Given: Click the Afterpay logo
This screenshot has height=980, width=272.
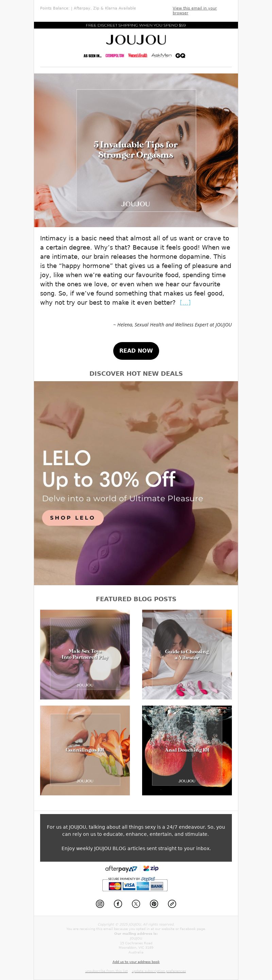Looking at the screenshot, I should point(121,868).
